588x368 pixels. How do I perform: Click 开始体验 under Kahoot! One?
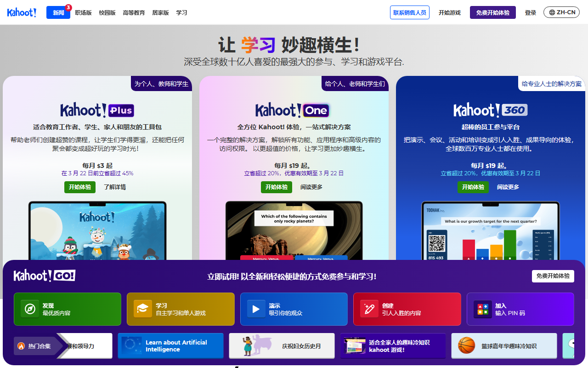coord(277,187)
